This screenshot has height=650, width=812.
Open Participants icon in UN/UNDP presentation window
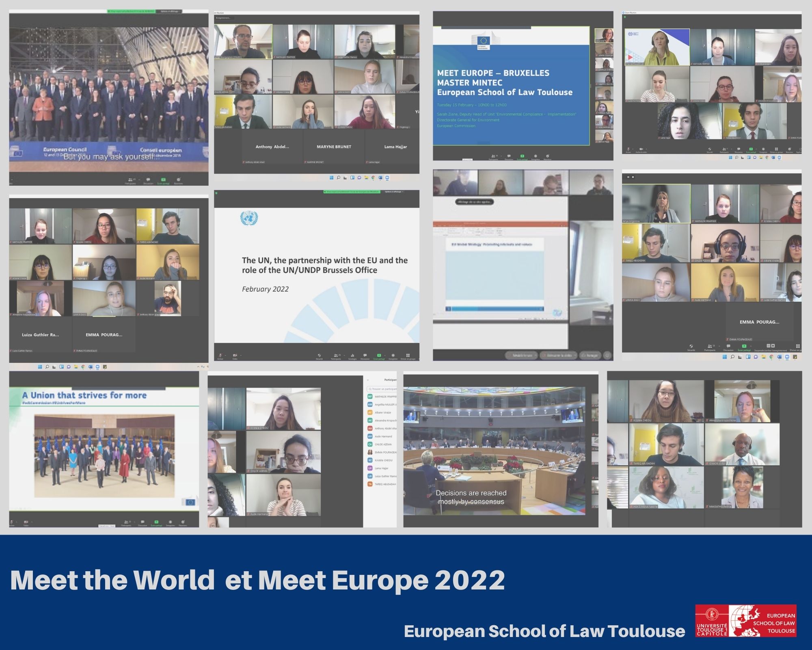click(x=336, y=356)
